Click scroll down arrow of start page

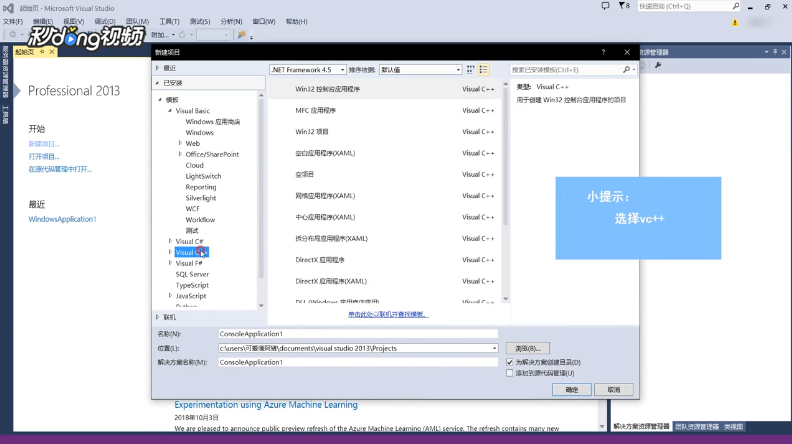pos(602,427)
